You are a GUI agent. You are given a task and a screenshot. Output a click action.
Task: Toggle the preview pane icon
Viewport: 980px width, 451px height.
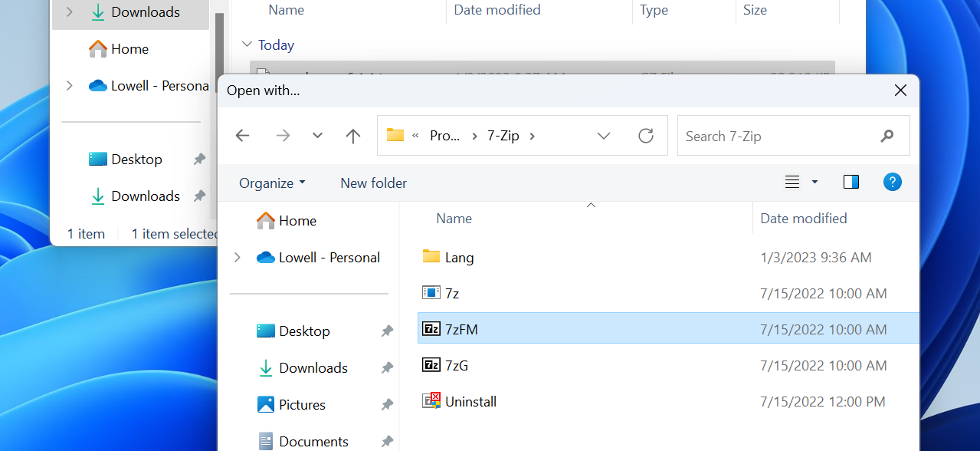tap(851, 183)
